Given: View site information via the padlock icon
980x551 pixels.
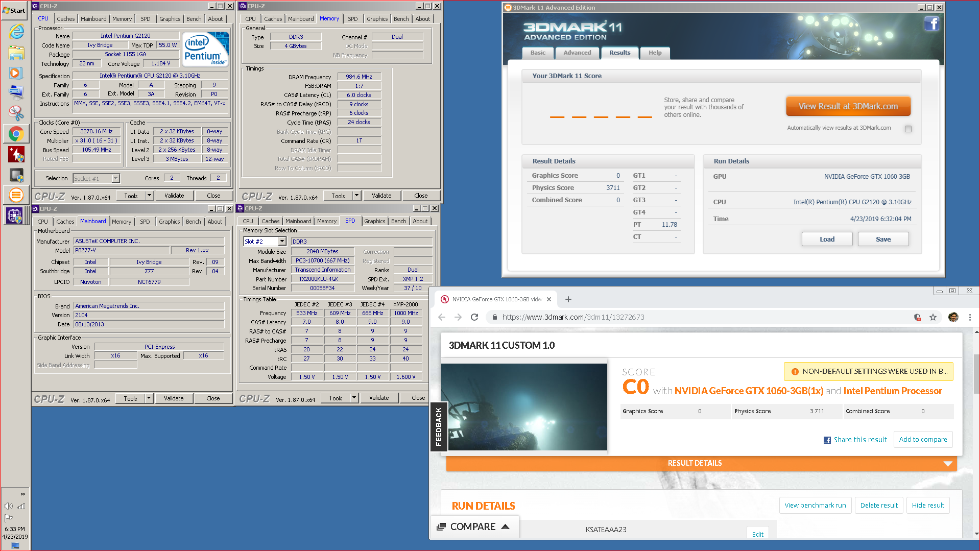Looking at the screenshot, I should coord(494,317).
